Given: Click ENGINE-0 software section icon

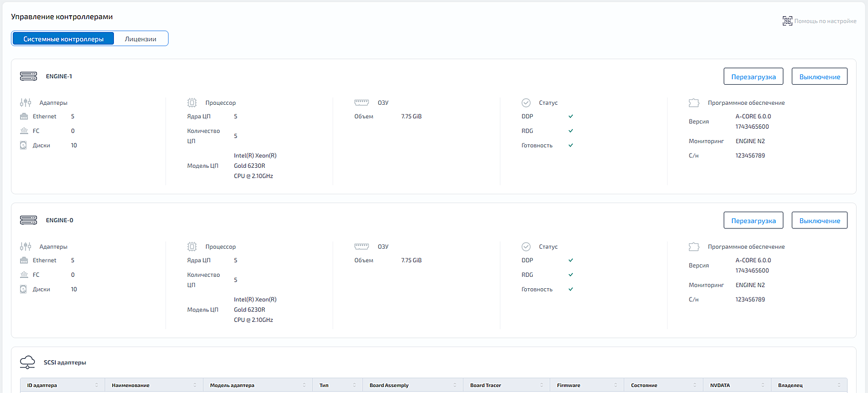Looking at the screenshot, I should (x=694, y=246).
